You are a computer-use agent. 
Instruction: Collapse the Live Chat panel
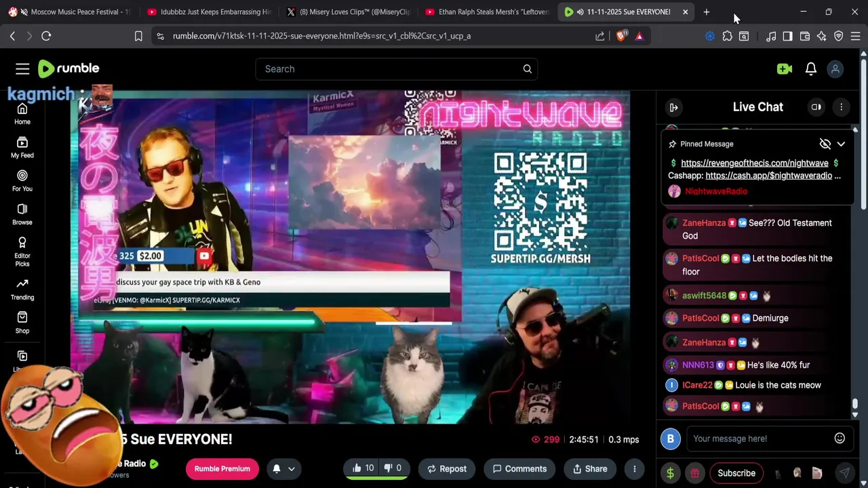[673, 107]
